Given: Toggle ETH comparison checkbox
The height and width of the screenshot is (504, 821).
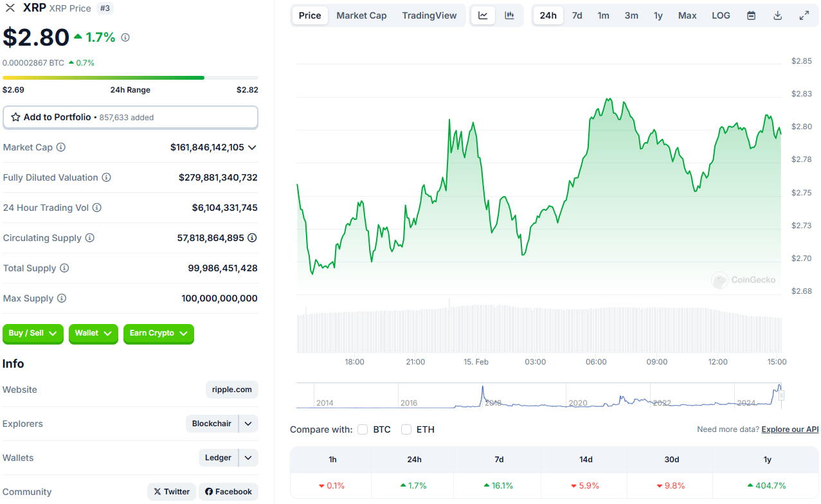Looking at the screenshot, I should coord(406,429).
